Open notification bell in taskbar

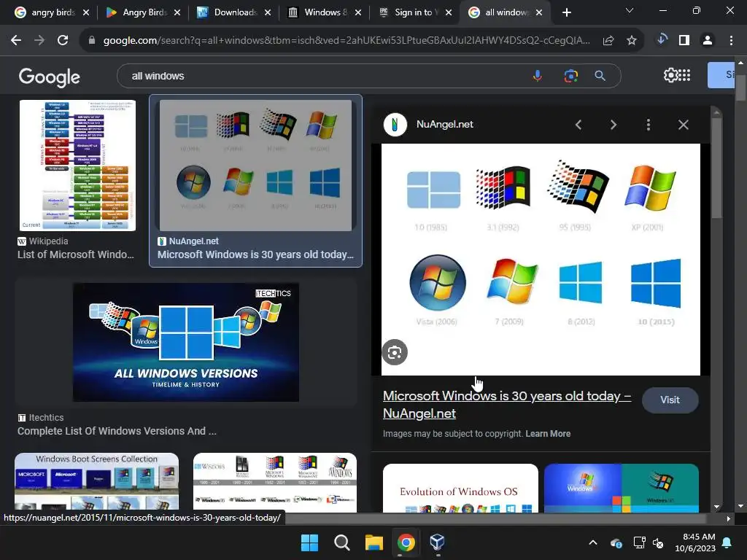click(727, 542)
